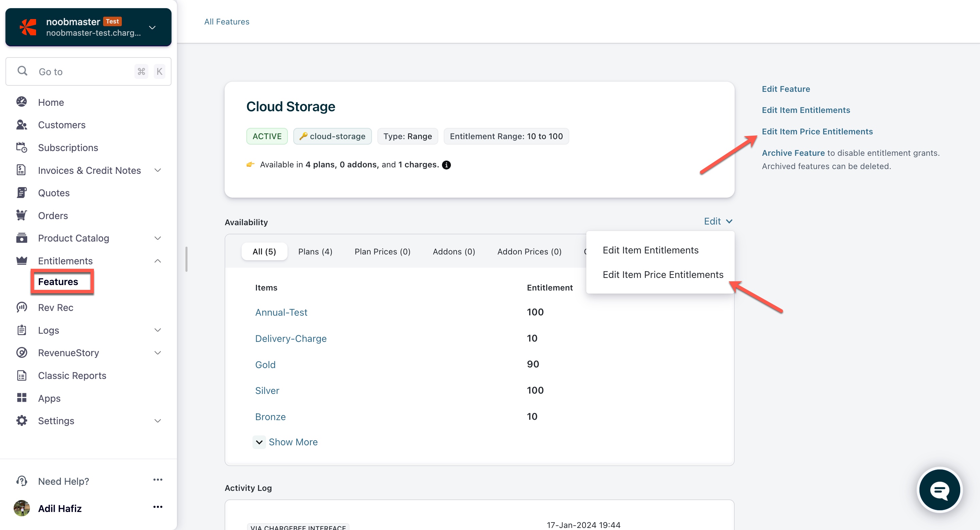Click the sidebar scrollbar handle
The height and width of the screenshot is (530, 980).
coord(186,259)
